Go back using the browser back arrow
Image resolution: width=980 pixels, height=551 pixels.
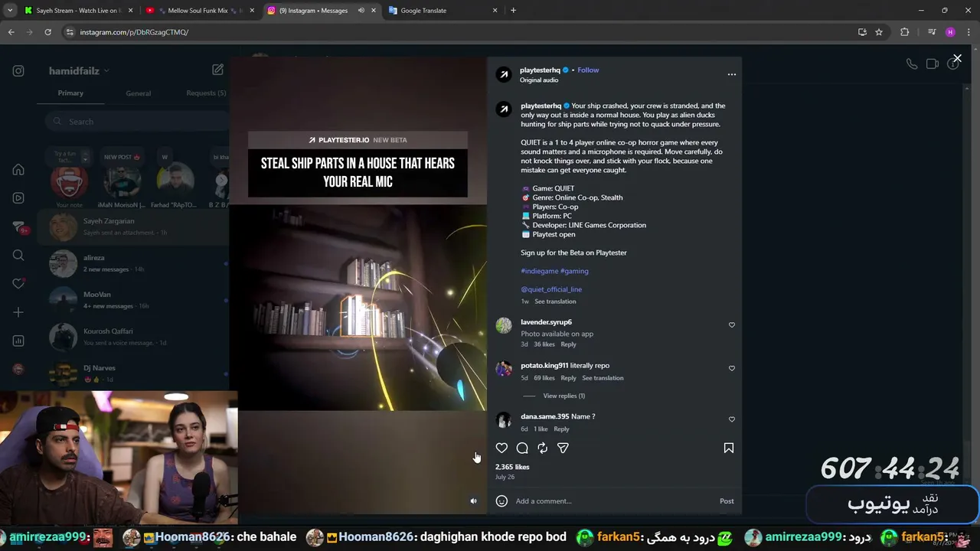tap(11, 32)
